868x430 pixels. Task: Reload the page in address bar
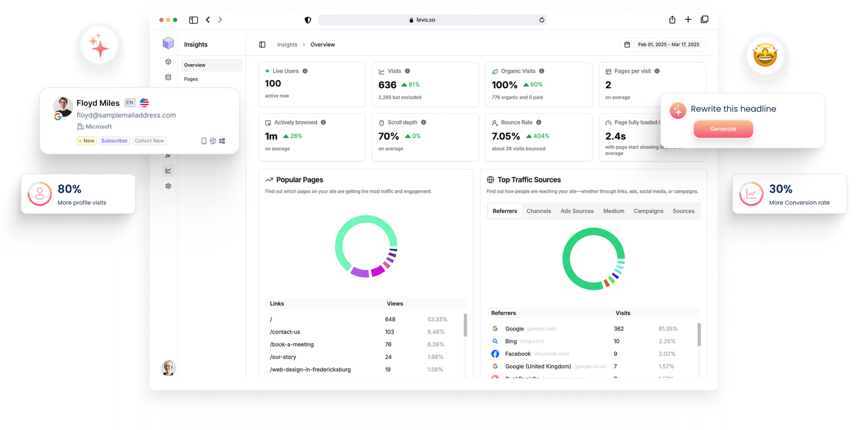pos(542,20)
